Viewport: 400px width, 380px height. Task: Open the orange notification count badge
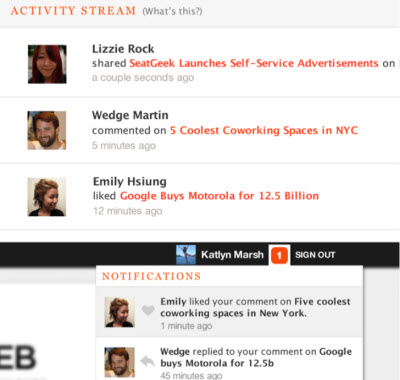[279, 255]
